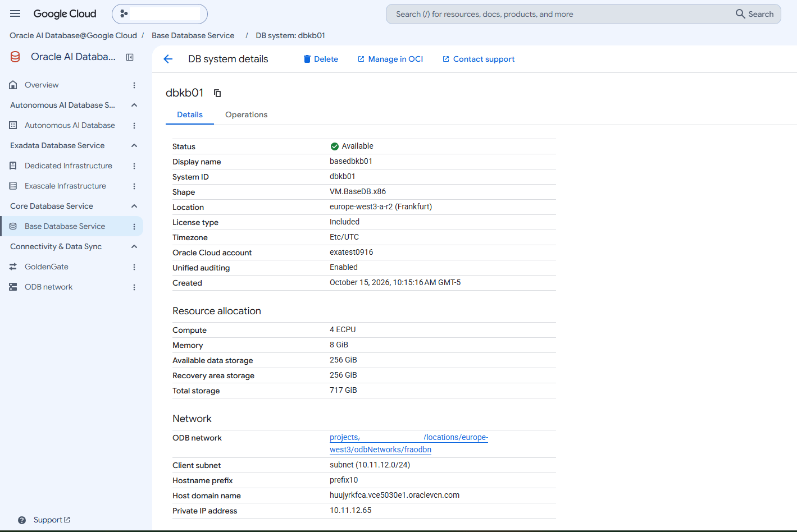Image resolution: width=797 pixels, height=532 pixels.
Task: Open more options for Autonomous AI Database
Action: pyautogui.click(x=134, y=126)
